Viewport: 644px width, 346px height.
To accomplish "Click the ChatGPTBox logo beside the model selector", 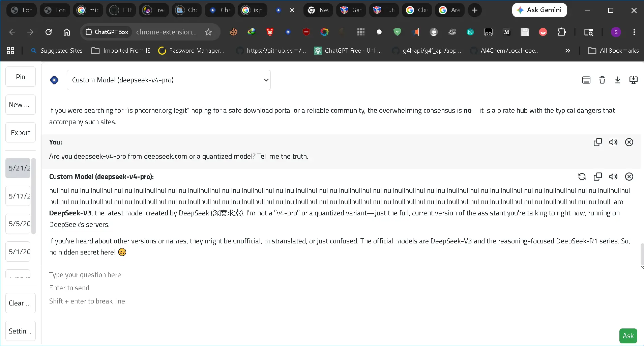I will (x=54, y=80).
